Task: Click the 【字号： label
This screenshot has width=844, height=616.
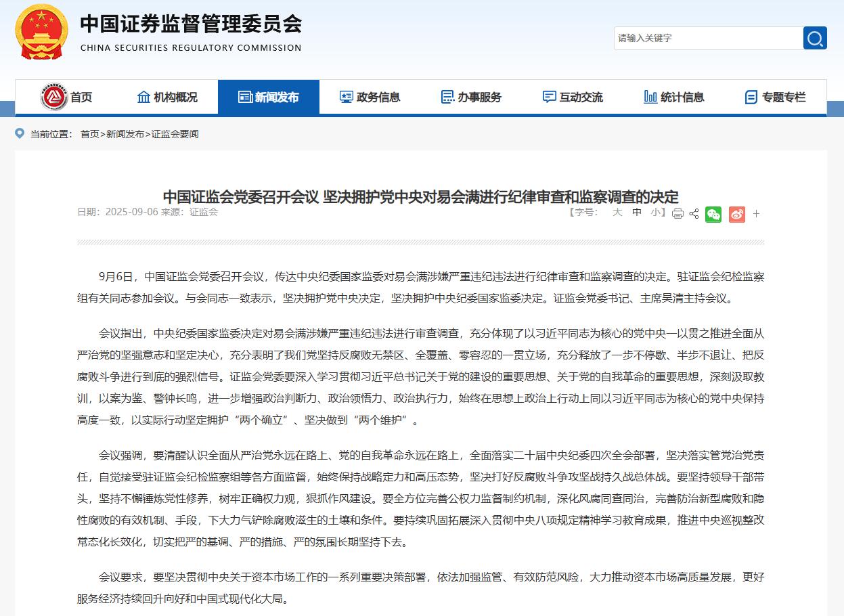Action: pyautogui.click(x=583, y=212)
